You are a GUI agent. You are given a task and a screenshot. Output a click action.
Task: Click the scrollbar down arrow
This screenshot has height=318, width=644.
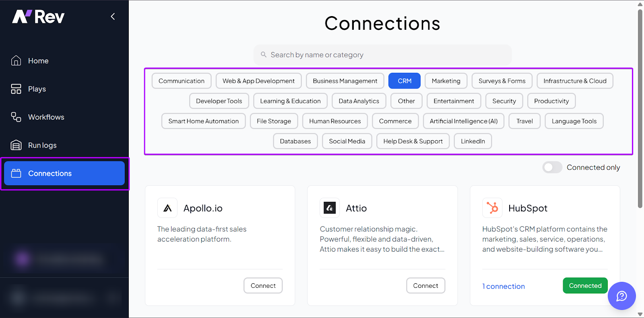640,314
